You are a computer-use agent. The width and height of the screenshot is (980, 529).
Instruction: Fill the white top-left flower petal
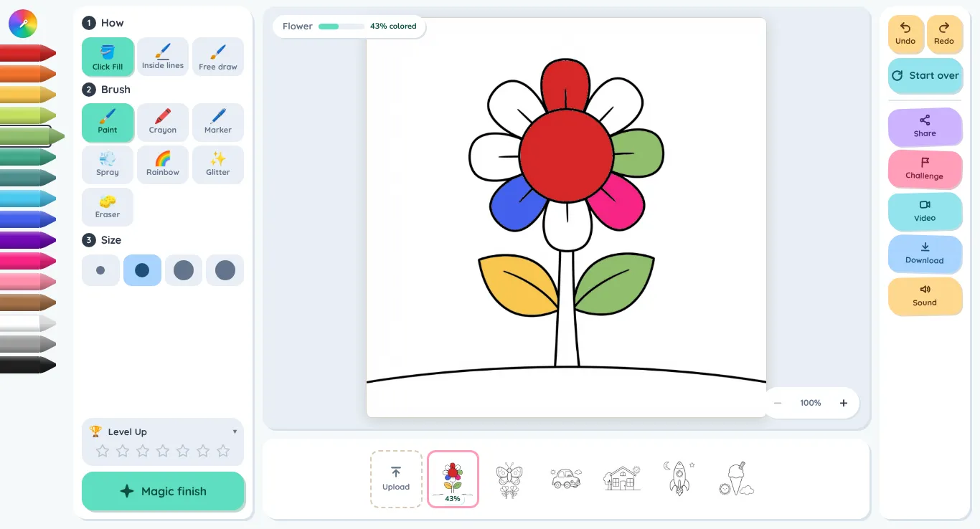pos(511,101)
